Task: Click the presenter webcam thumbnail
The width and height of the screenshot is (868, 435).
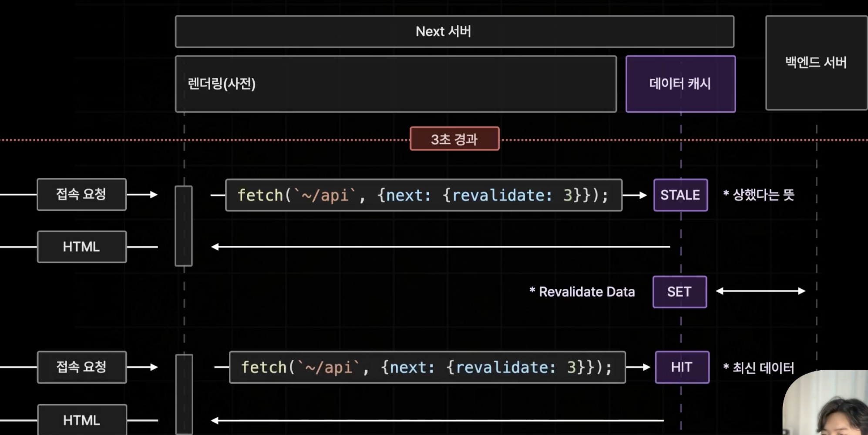Action: tap(825, 403)
